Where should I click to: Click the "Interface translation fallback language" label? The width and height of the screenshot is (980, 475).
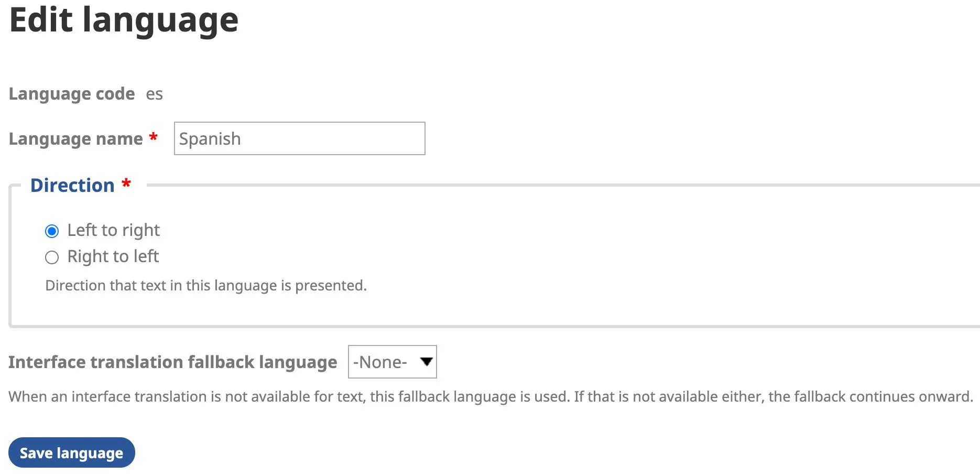(172, 362)
